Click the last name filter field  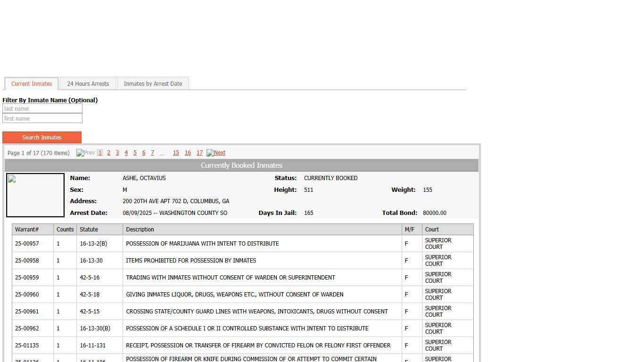(x=42, y=108)
